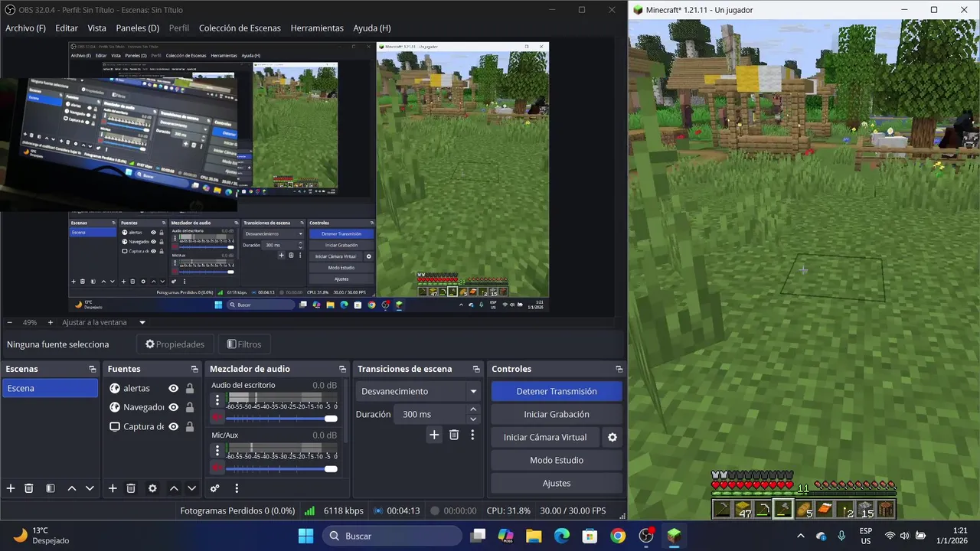The width and height of the screenshot is (980, 551).
Task: Enable Modo Estudio
Action: [557, 460]
